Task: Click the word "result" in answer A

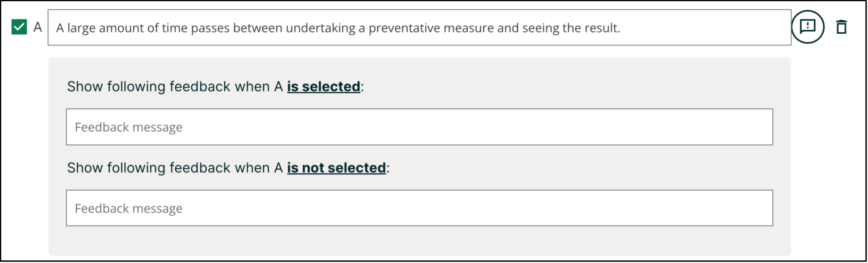Action: pos(601,28)
